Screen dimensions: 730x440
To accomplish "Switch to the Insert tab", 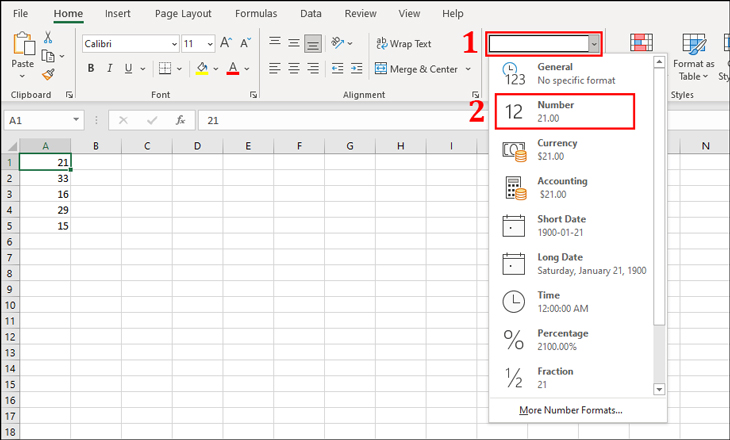I will pyautogui.click(x=117, y=14).
